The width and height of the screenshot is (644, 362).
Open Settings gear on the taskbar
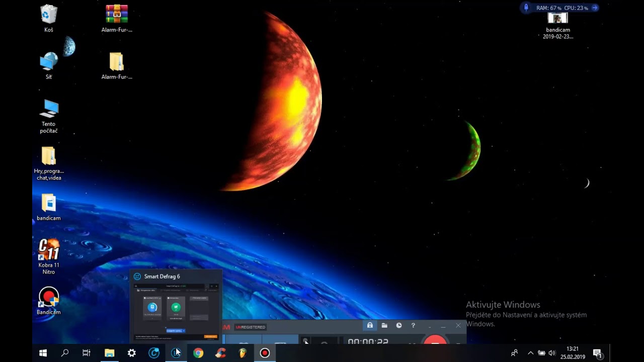(x=131, y=353)
